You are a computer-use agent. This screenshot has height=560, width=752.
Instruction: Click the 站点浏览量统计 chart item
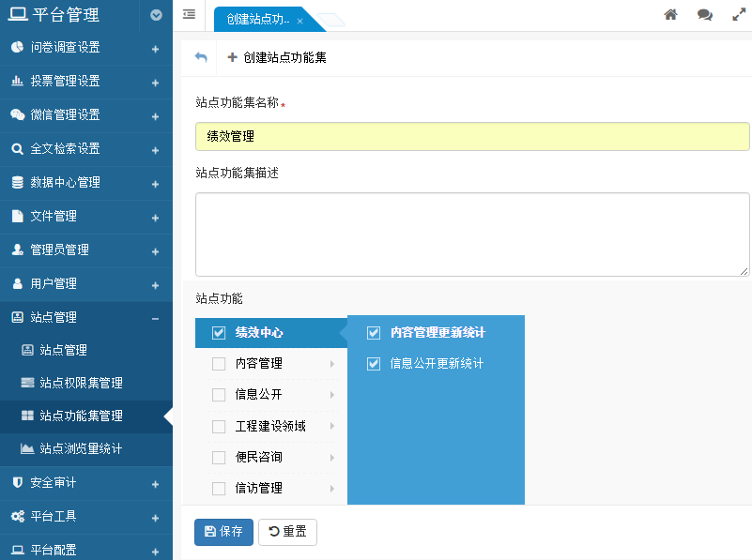(x=80, y=448)
